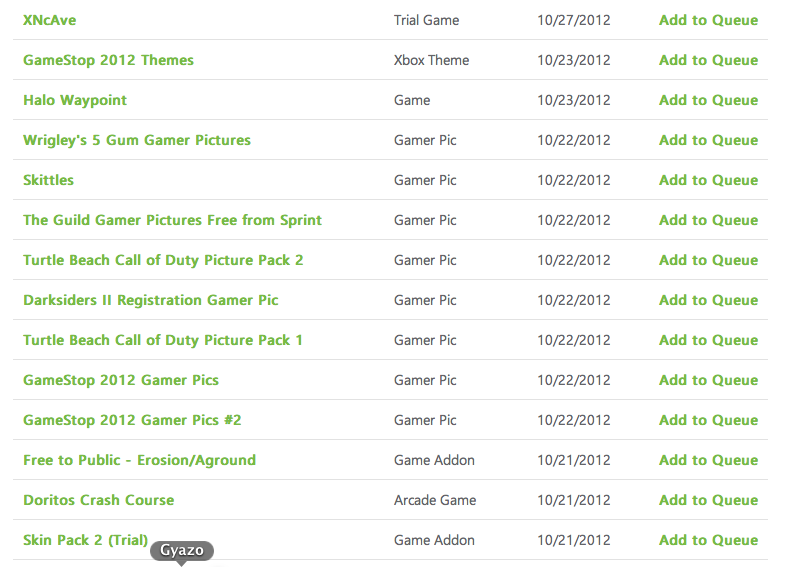Add Skittles gamer pic to Queue
The image size is (810, 567).
pyautogui.click(x=708, y=180)
